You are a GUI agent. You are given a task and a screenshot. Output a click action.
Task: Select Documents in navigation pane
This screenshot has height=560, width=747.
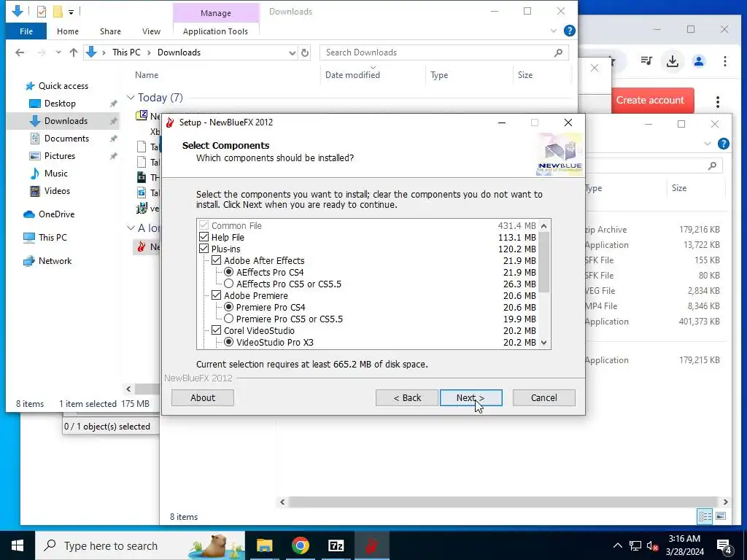[66, 138]
